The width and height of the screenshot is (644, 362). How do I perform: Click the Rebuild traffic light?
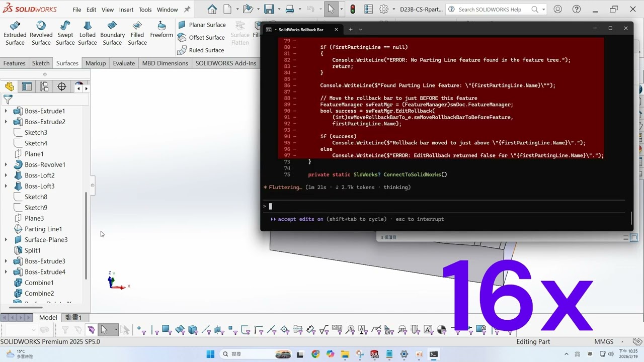click(x=353, y=9)
